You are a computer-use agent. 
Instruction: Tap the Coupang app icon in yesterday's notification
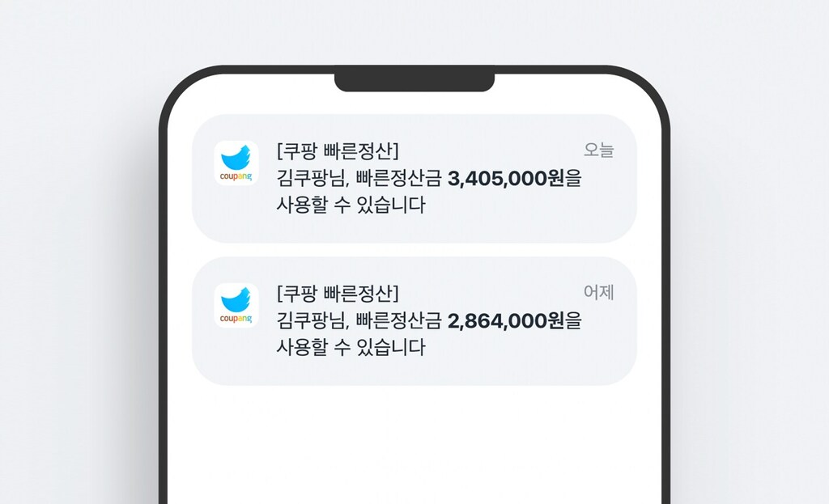pyautogui.click(x=236, y=305)
